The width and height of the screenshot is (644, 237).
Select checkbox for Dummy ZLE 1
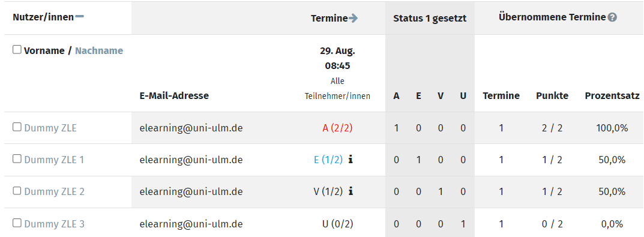(x=17, y=159)
